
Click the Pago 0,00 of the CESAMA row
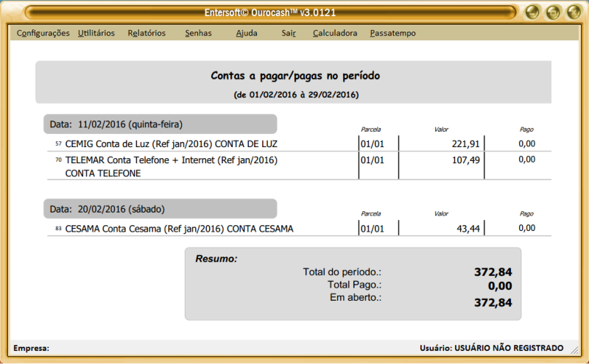[x=526, y=228]
